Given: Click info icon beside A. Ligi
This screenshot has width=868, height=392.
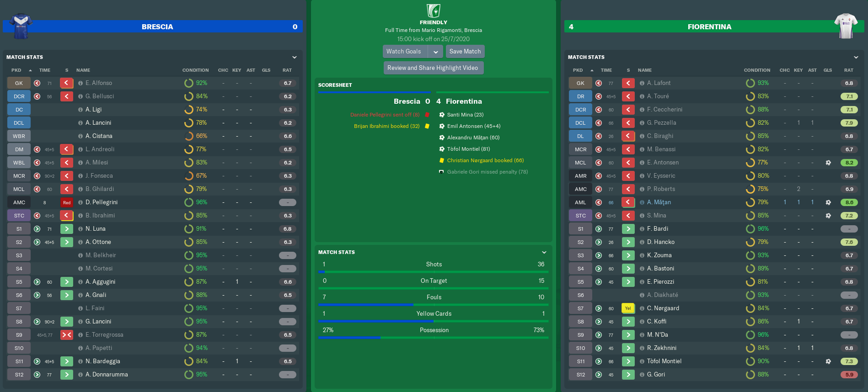Looking at the screenshot, I should (80, 110).
